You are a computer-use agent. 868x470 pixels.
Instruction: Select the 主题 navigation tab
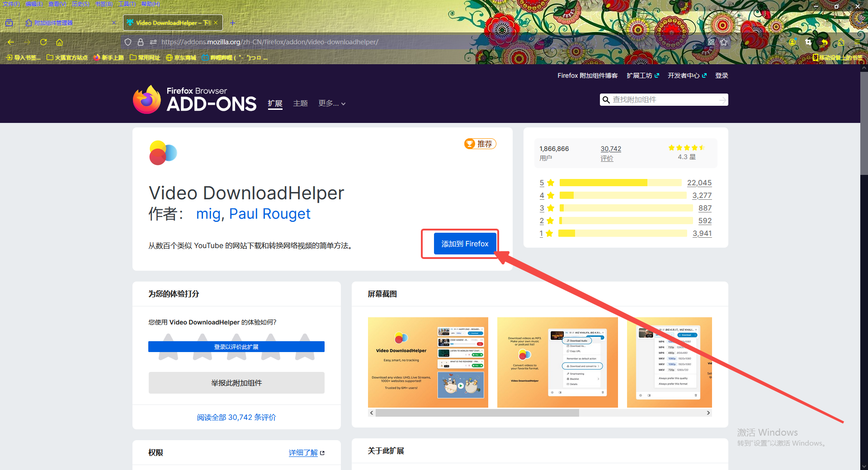[x=300, y=103]
